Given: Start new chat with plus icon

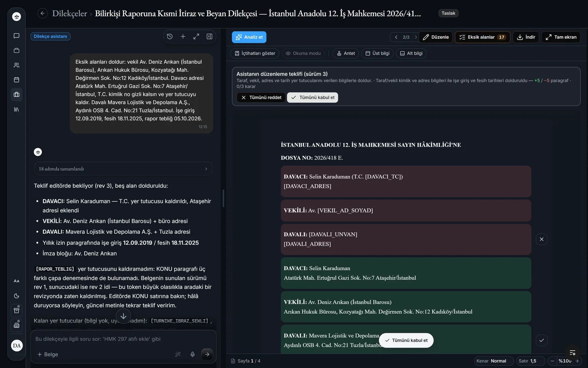Looking at the screenshot, I should (x=183, y=37).
